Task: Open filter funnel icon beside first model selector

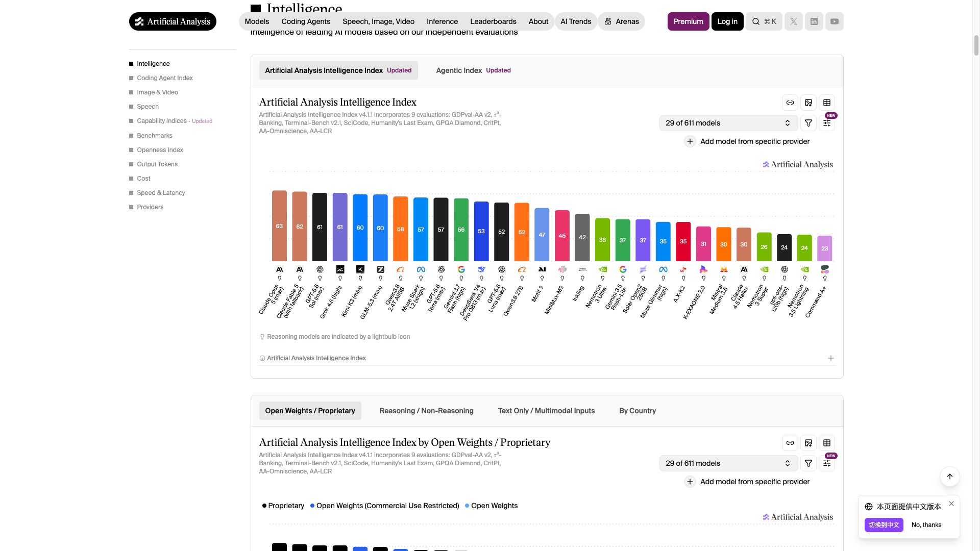Action: [808, 123]
